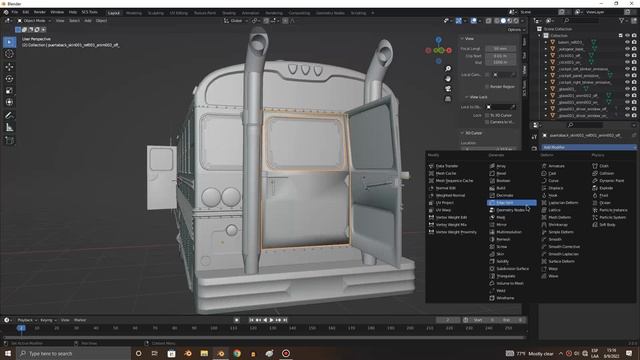Select the Move tool
This screenshot has width=640, height=360.
tap(9, 67)
